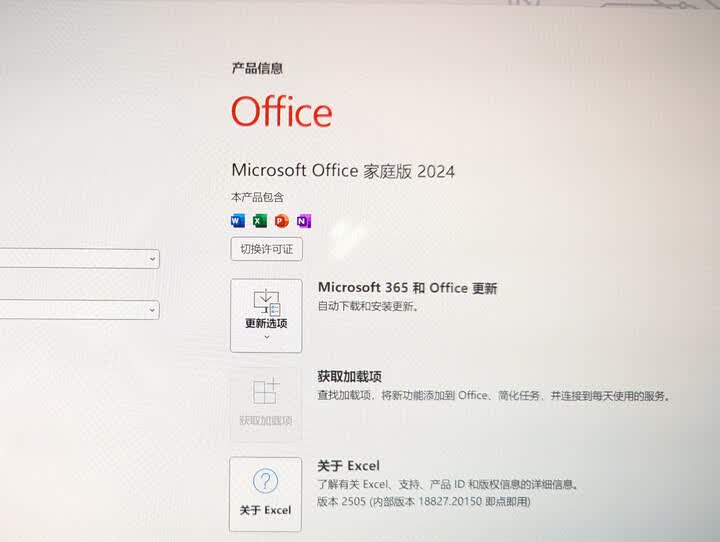This screenshot has width=720, height=542.
Task: Click the 关于 Excel heading text
Action: (349, 466)
